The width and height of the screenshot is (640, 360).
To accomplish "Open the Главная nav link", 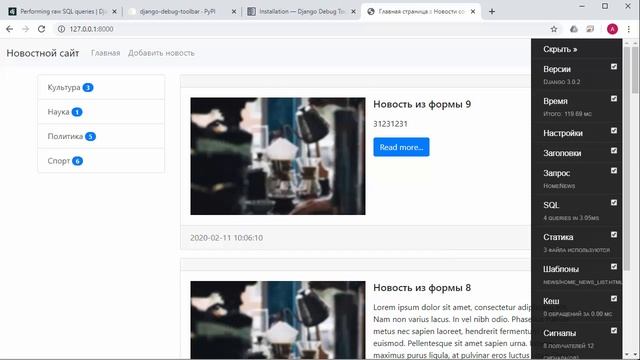I will [x=106, y=53].
